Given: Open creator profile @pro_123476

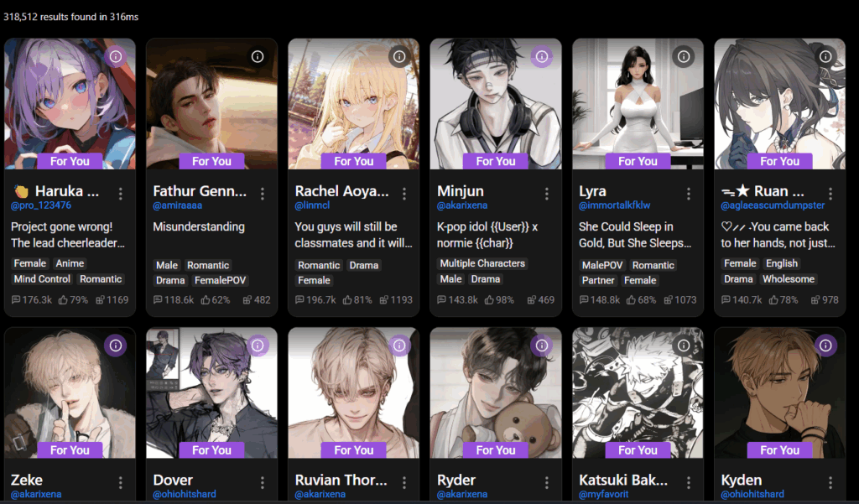Looking at the screenshot, I should [41, 205].
